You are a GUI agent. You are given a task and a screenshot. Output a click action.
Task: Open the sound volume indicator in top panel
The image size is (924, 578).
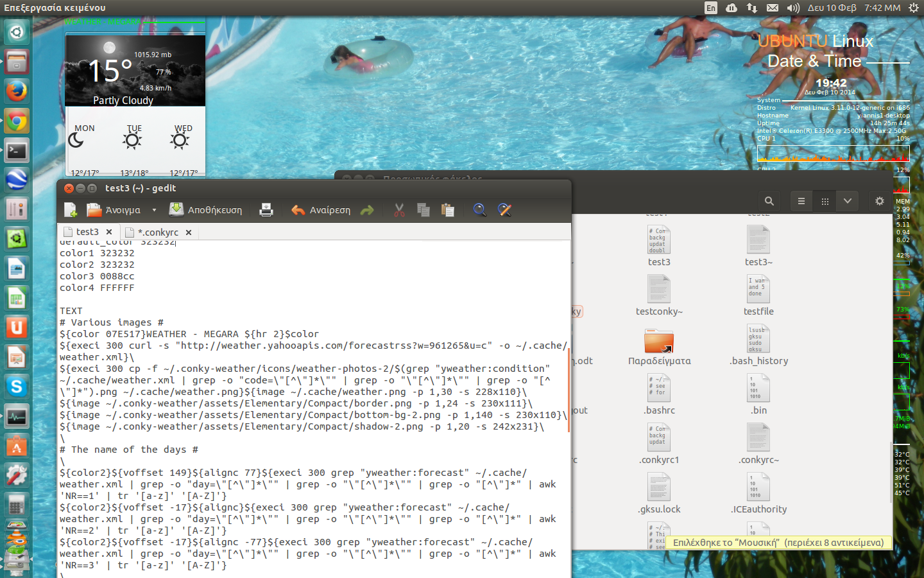(793, 8)
